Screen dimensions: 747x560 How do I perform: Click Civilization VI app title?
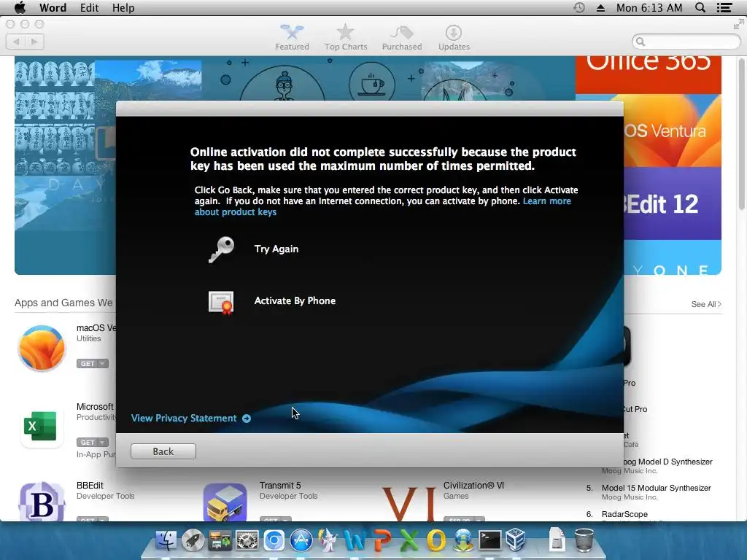tap(473, 485)
